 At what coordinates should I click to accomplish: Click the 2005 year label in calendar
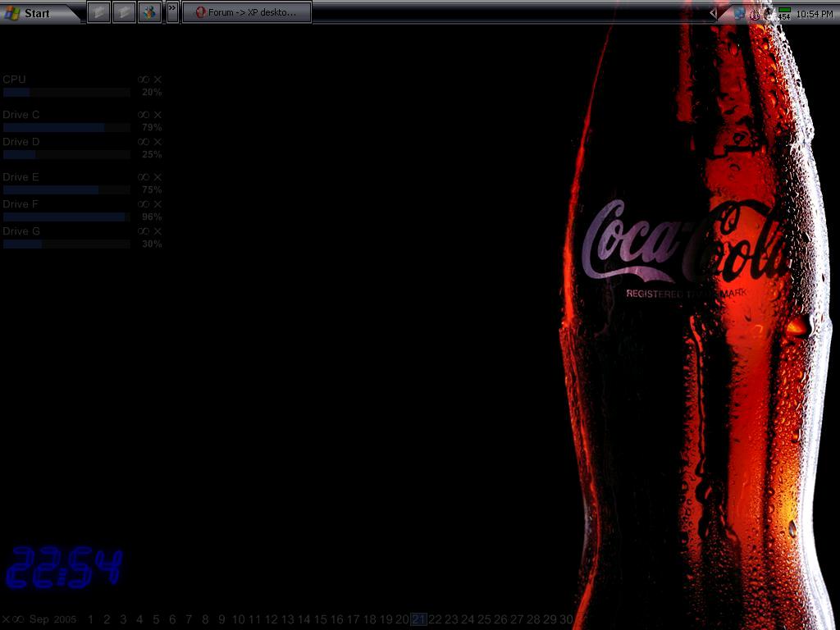point(65,620)
